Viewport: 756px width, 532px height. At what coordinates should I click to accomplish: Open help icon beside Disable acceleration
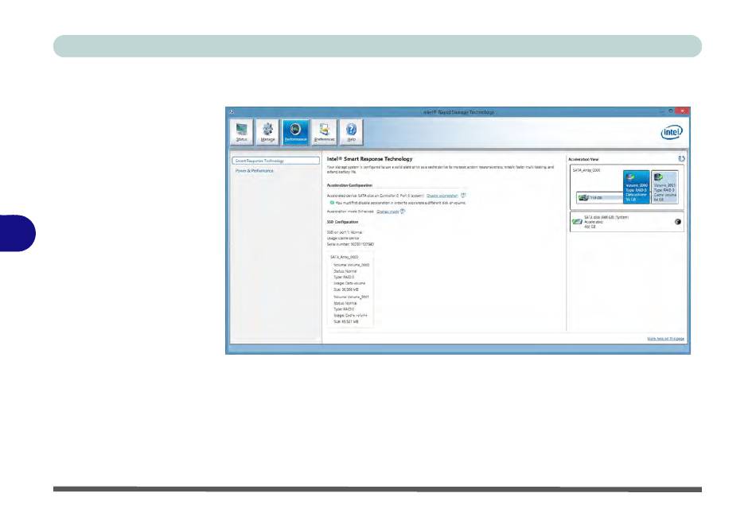(x=463, y=195)
